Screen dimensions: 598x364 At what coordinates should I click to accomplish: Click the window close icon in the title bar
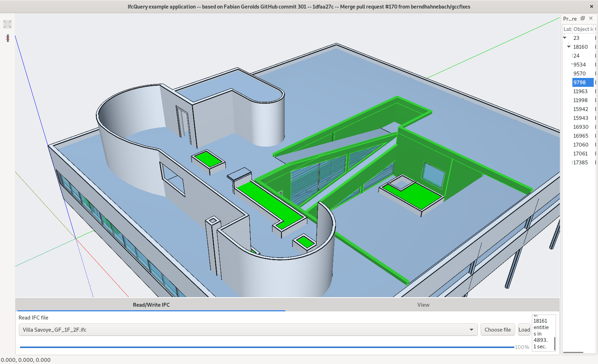point(592,6)
